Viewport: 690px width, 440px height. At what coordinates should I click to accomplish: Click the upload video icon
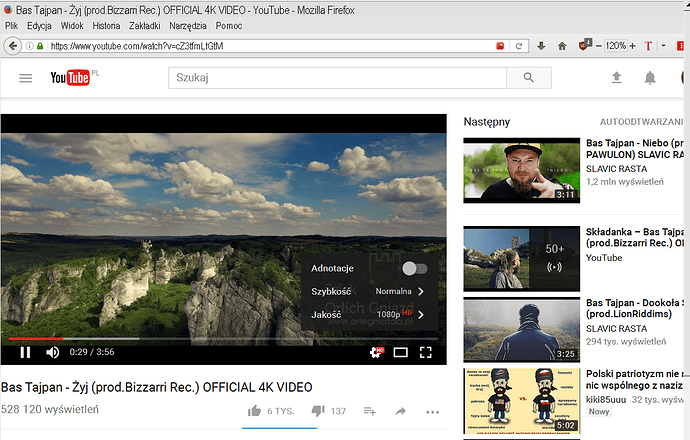pos(616,78)
